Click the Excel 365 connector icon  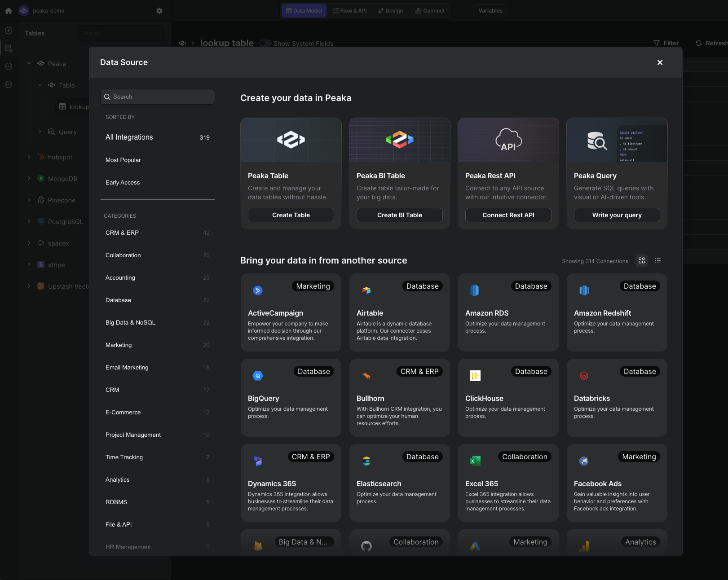475,461
